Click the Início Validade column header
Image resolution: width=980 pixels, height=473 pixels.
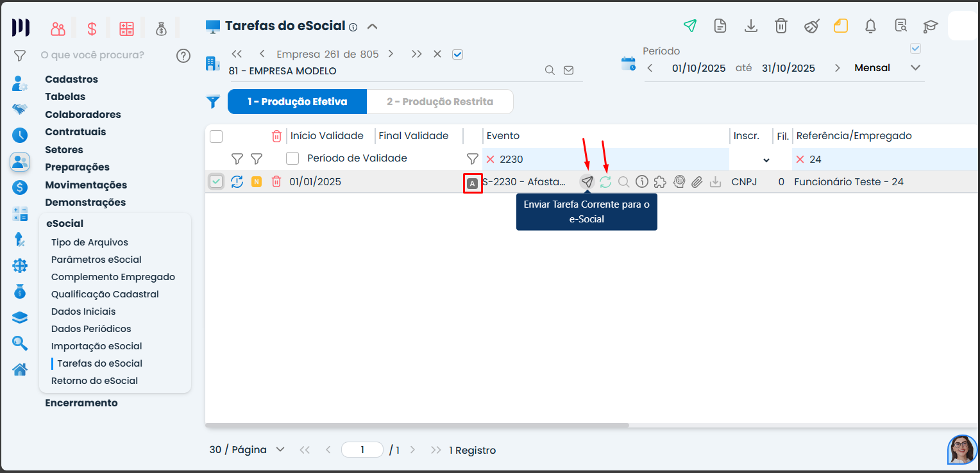point(327,136)
